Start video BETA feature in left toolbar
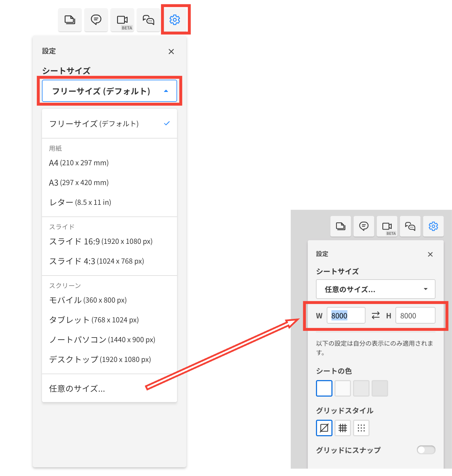 [122, 20]
